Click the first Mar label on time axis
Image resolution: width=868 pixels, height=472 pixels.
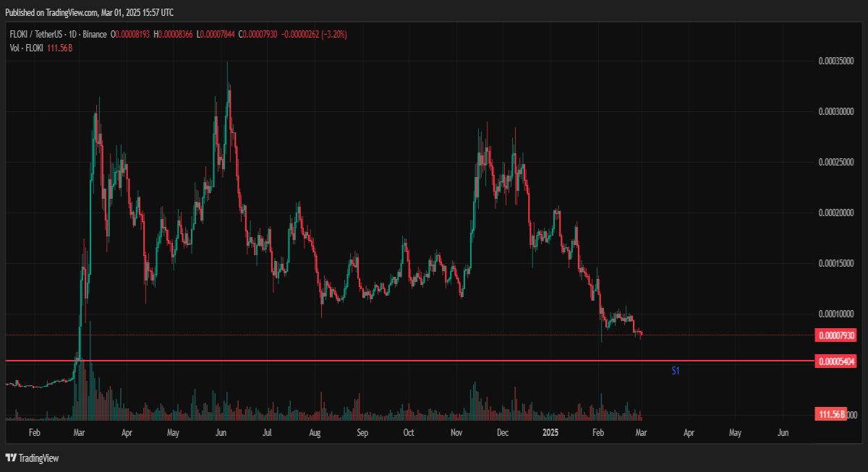click(x=79, y=433)
